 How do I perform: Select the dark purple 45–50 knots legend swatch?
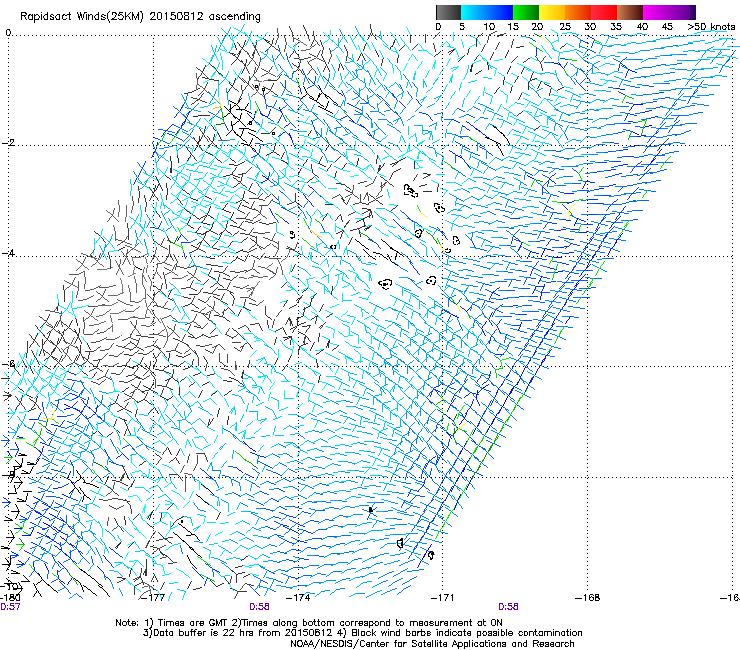pos(682,12)
